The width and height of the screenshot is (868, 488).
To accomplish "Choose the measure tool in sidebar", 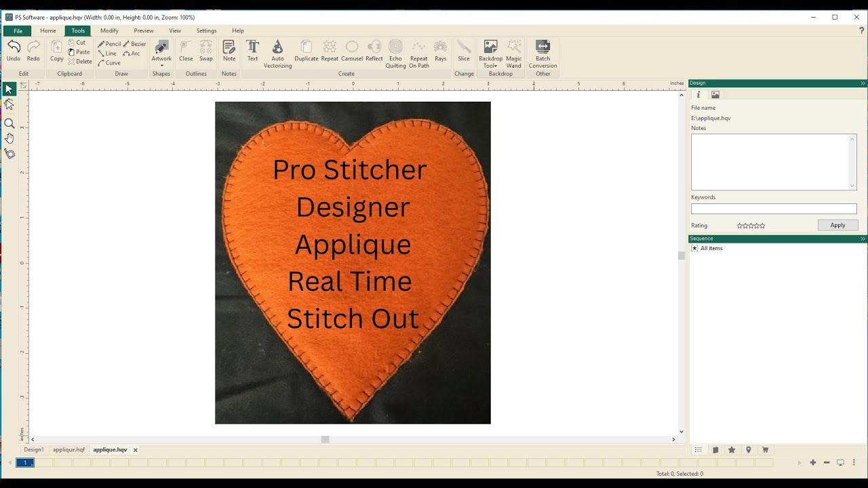I will (x=9, y=154).
